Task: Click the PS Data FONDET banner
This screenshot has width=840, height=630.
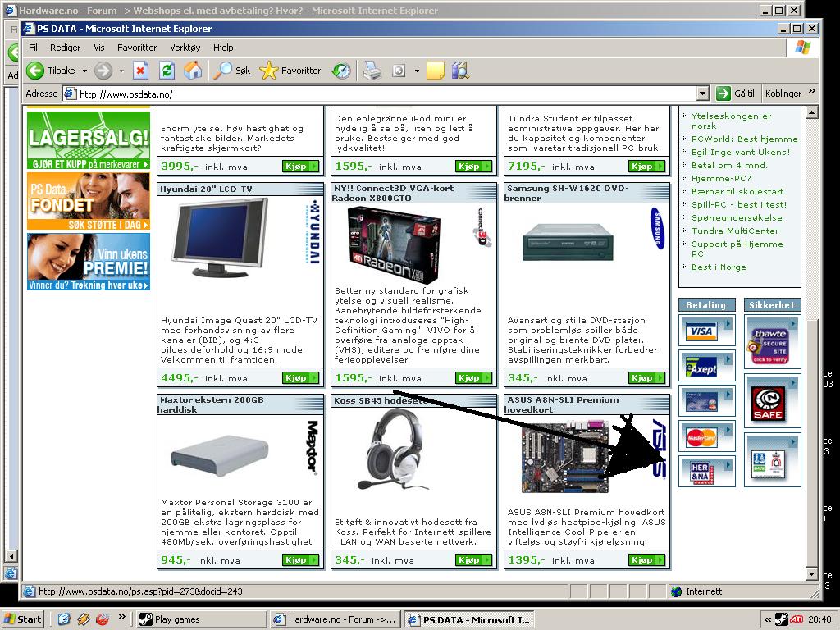Action: coord(89,202)
